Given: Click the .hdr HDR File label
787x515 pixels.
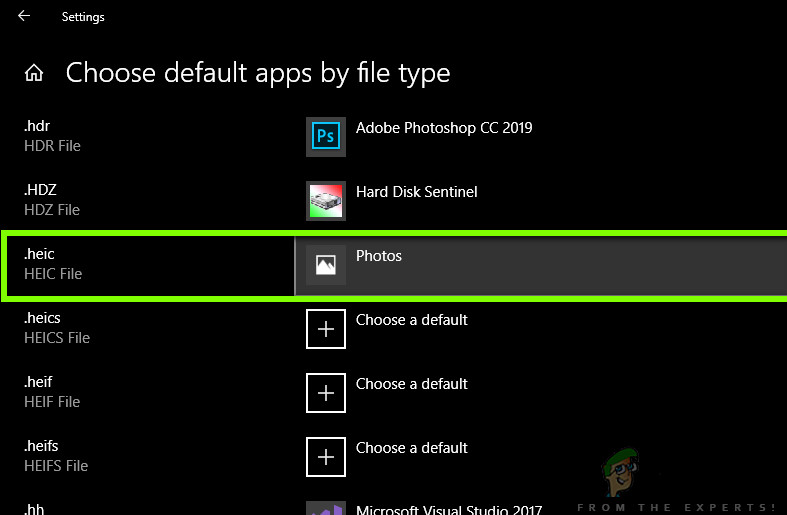Looking at the screenshot, I should 52,136.
